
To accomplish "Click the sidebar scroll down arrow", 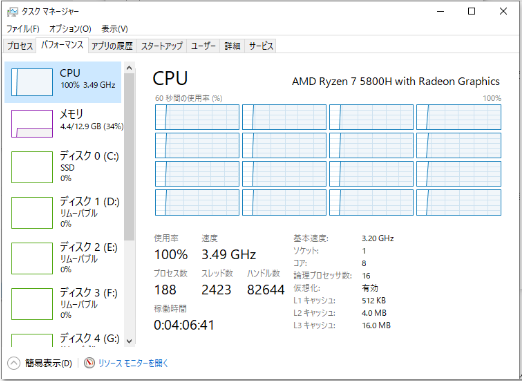I will 129,341.
